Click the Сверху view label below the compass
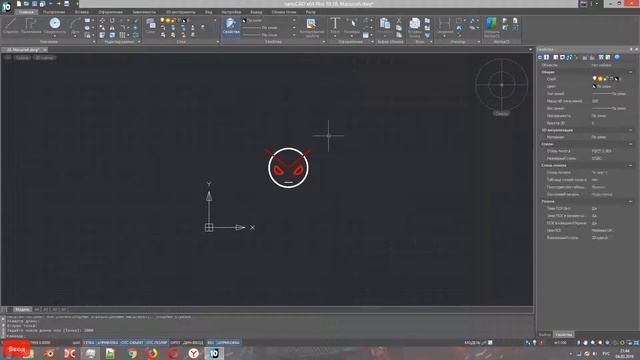The height and width of the screenshot is (360, 640). pyautogui.click(x=501, y=113)
